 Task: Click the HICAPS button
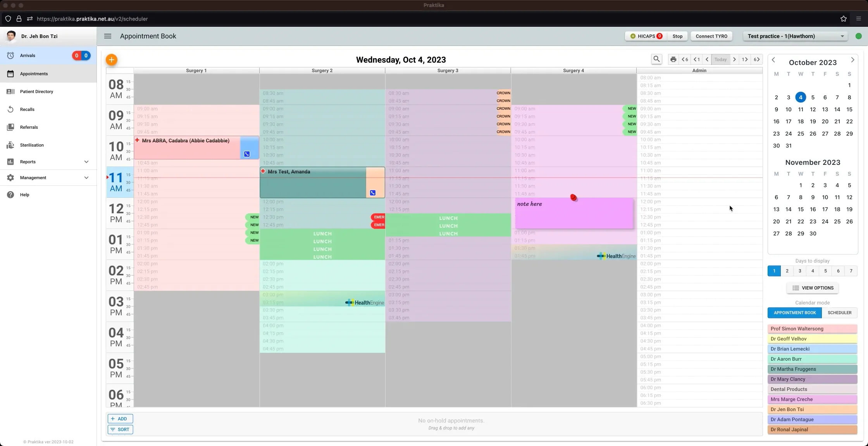[646, 36]
